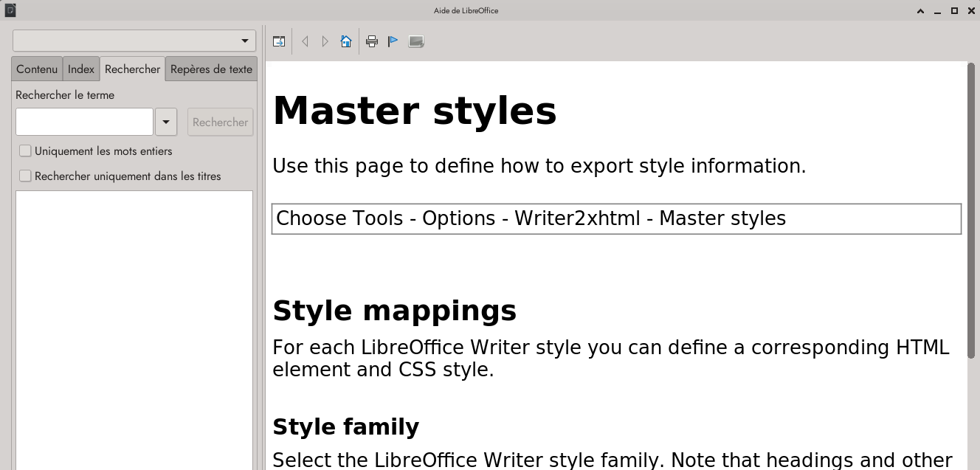
Task: Toggle the navigation pane icon
Action: point(279,41)
